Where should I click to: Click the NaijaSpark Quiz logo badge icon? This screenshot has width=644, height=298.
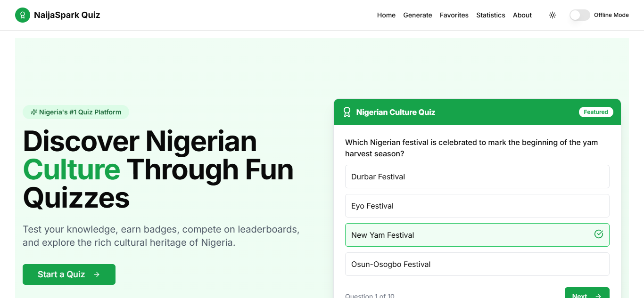click(x=23, y=15)
